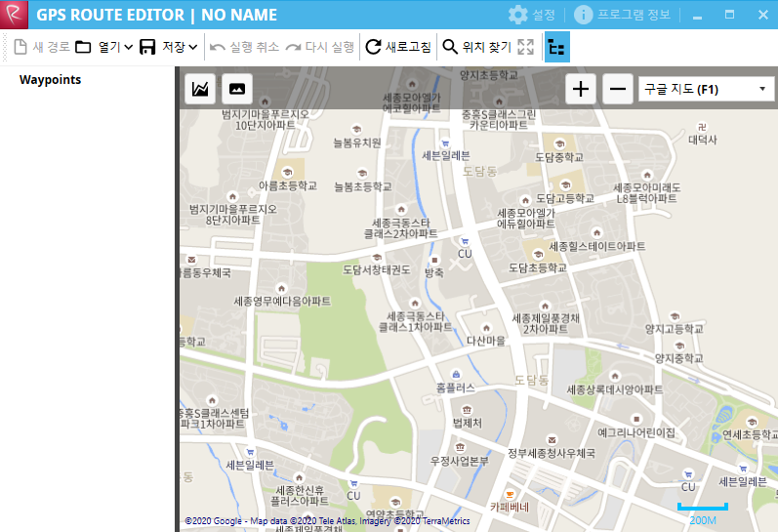
Task: Click the 카페베네 cafe marker
Action: [x=510, y=494]
